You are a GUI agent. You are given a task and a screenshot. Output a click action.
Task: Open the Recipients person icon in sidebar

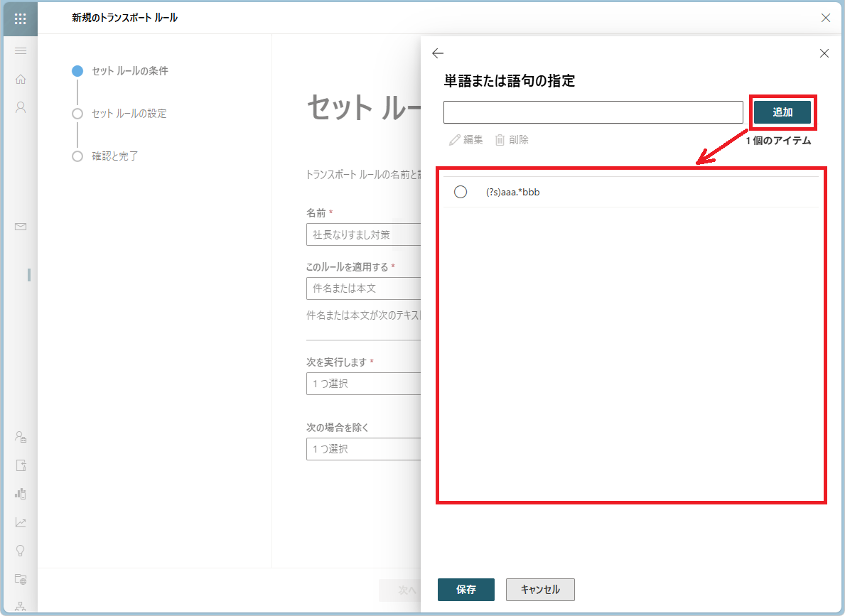(21, 107)
